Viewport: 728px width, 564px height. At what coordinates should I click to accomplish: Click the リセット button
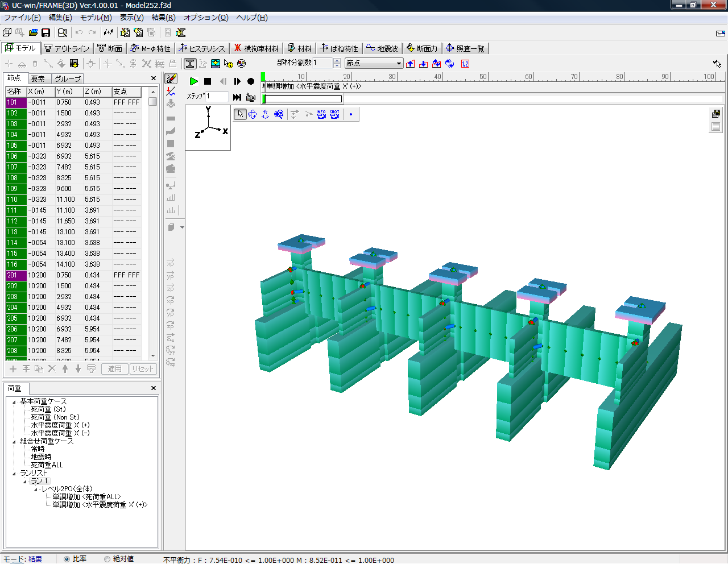[x=142, y=369]
